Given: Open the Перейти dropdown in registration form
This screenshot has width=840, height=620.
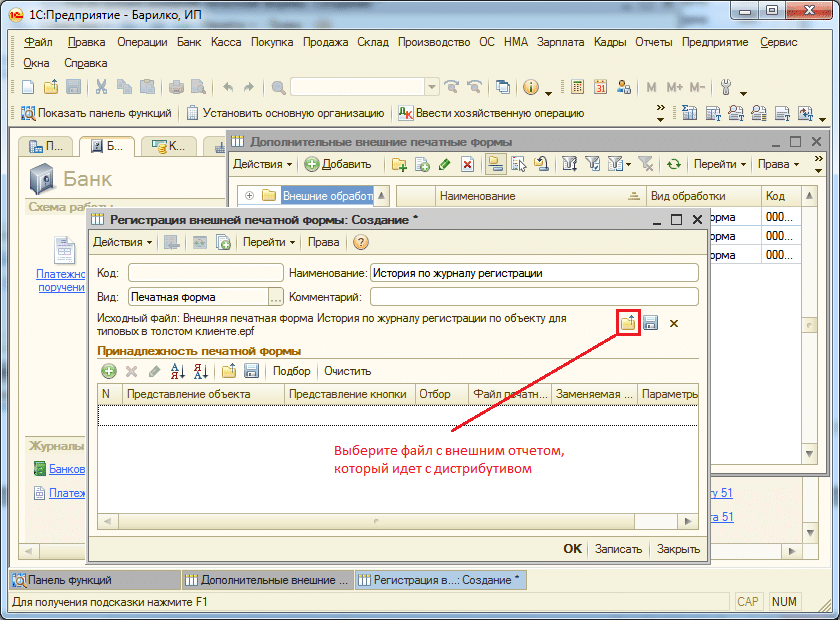Looking at the screenshot, I should 269,242.
